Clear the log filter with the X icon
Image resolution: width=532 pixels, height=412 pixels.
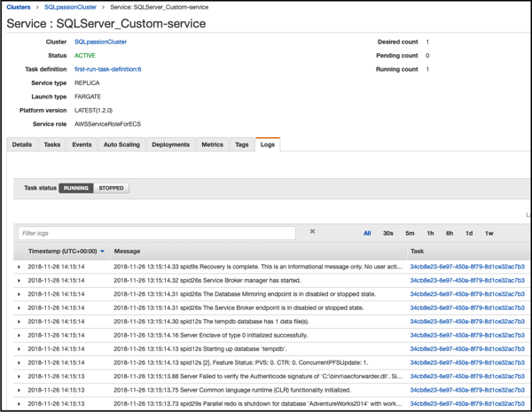tap(312, 232)
